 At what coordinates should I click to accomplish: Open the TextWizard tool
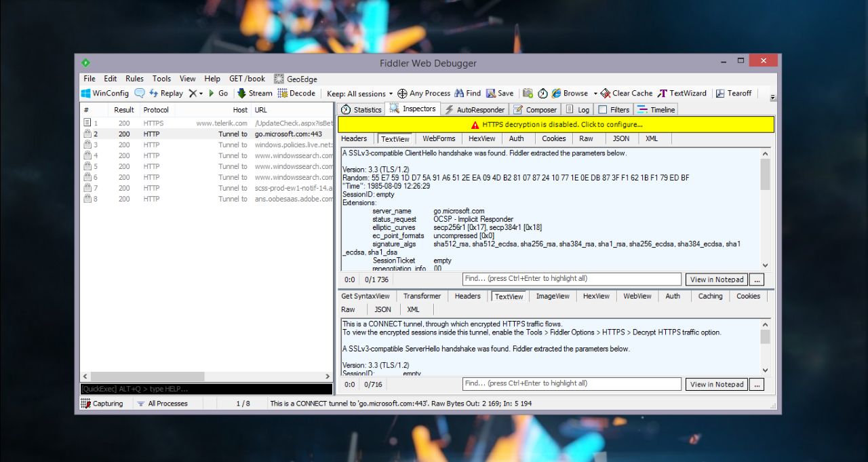pyautogui.click(x=682, y=94)
